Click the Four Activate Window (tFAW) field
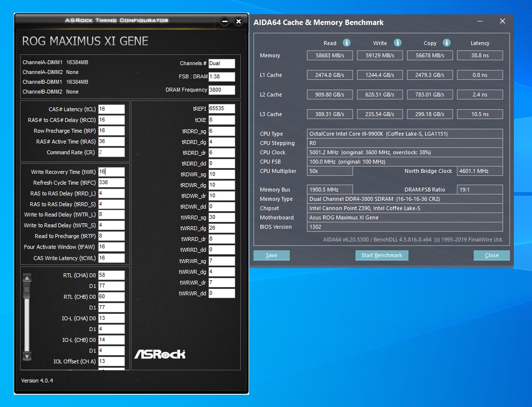 coord(111,247)
